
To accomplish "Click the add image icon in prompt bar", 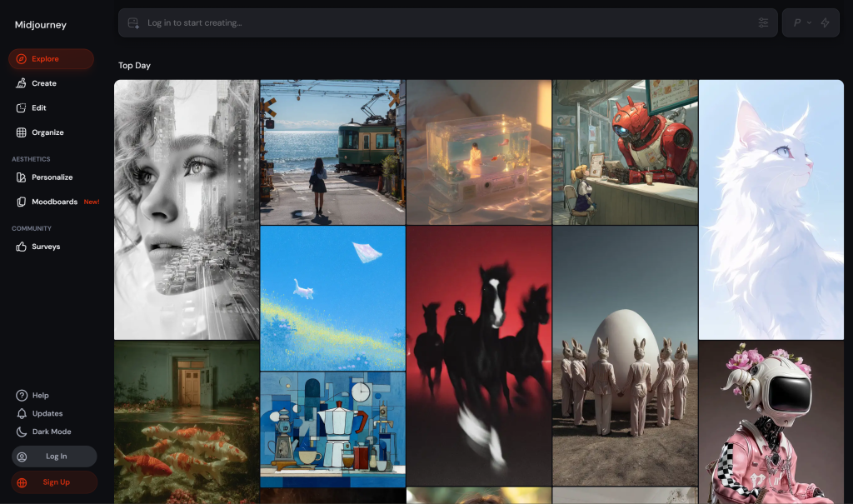I will coord(133,23).
